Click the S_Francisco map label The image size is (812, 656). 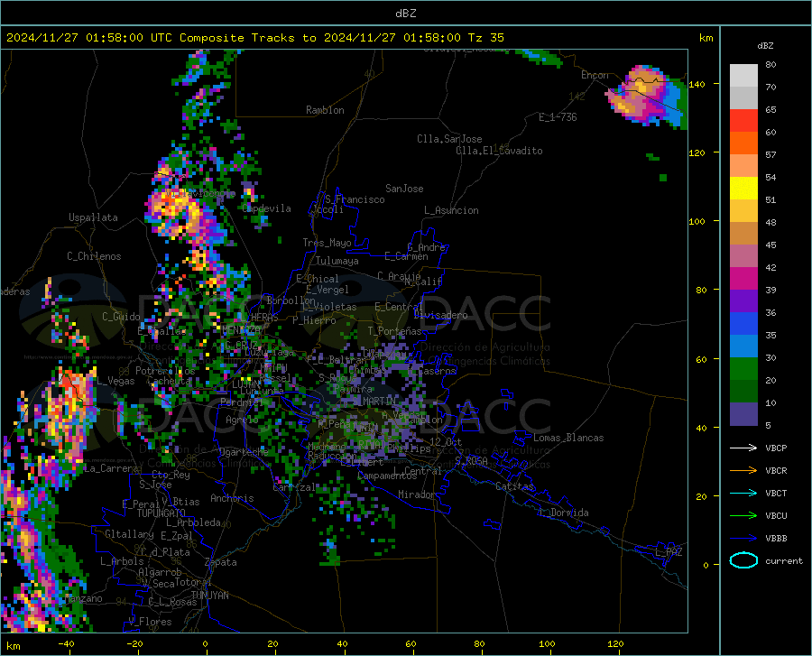(x=355, y=199)
